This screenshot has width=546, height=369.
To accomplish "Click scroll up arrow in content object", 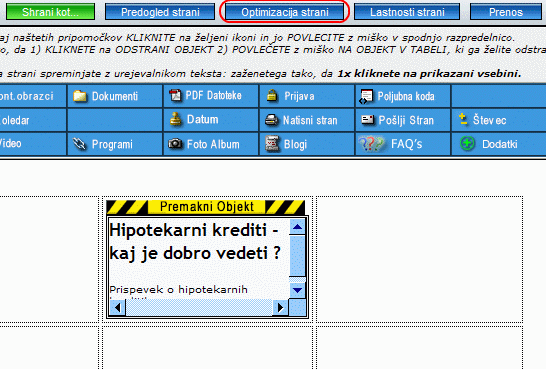I will click(297, 227).
